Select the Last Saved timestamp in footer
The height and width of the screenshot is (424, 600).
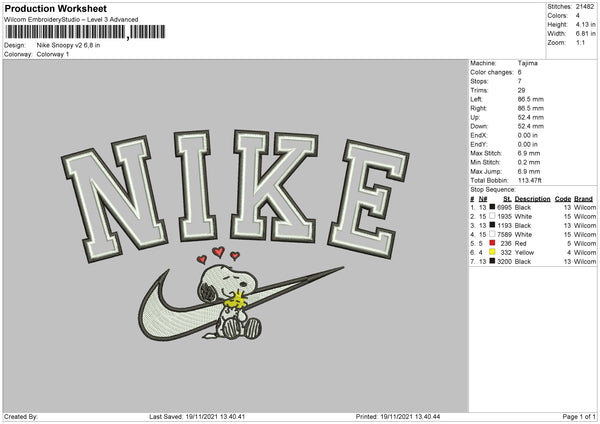tap(215, 416)
